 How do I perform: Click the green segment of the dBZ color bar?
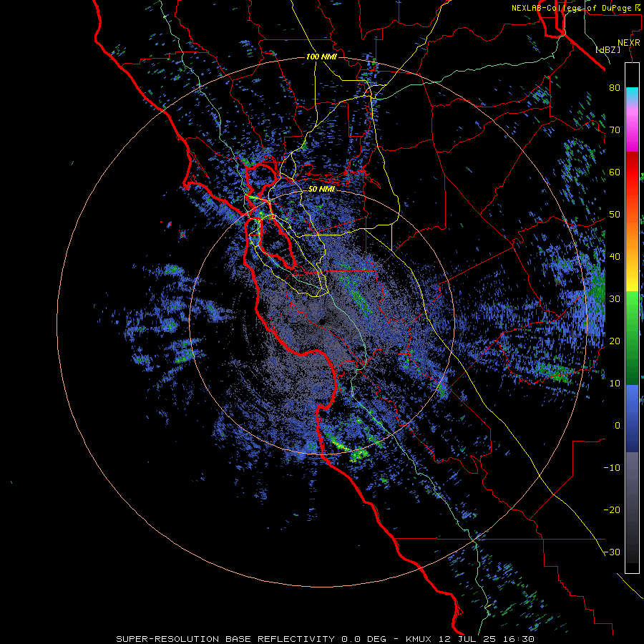[x=632, y=338]
